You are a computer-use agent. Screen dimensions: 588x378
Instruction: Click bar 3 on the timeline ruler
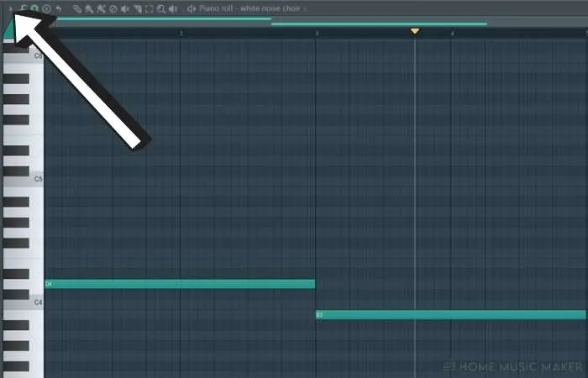click(x=317, y=34)
